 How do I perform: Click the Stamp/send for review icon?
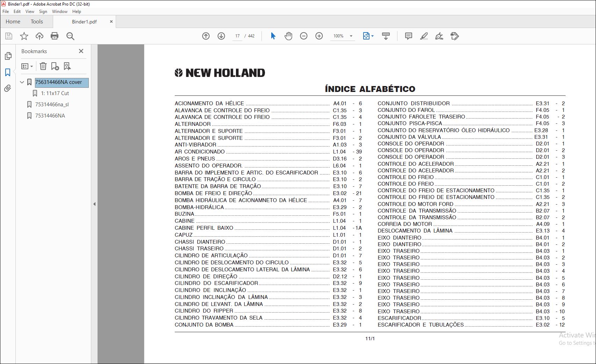click(x=455, y=36)
